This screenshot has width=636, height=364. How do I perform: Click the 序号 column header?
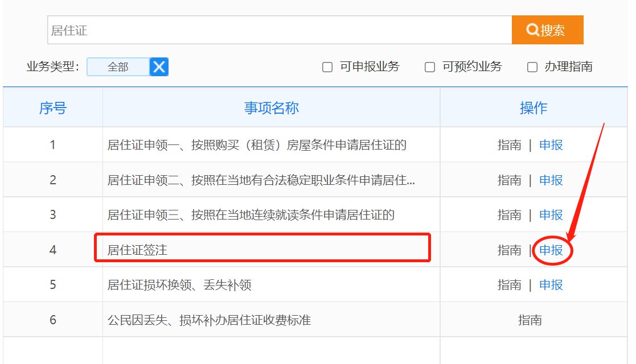click(x=52, y=108)
